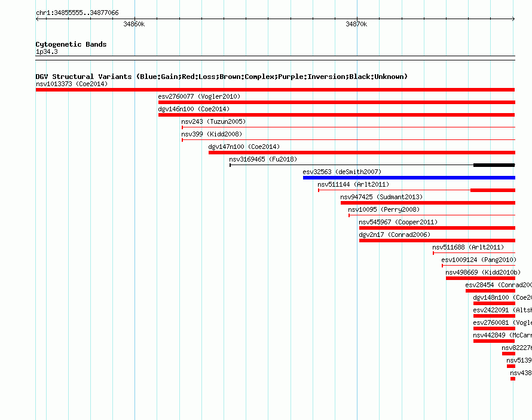Click the right arrow of the ruler
Image resolution: width=532 pixels, height=420 pixels.
coord(513,19)
